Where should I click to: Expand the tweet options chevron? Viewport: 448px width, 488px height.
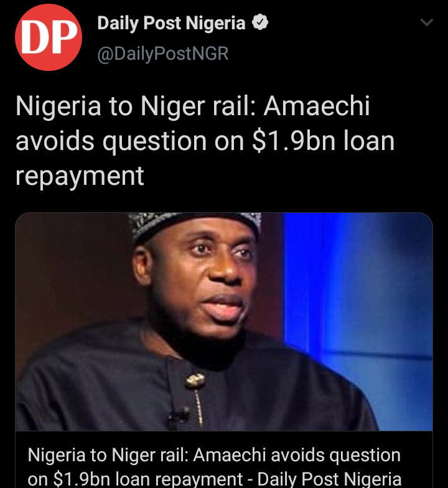pyautogui.click(x=427, y=22)
